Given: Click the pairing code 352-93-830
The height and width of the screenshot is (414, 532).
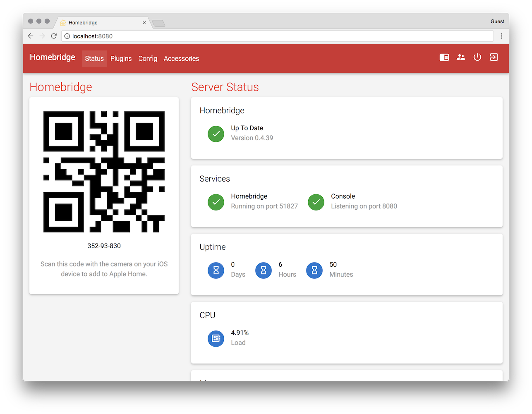Looking at the screenshot, I should pyautogui.click(x=104, y=246).
